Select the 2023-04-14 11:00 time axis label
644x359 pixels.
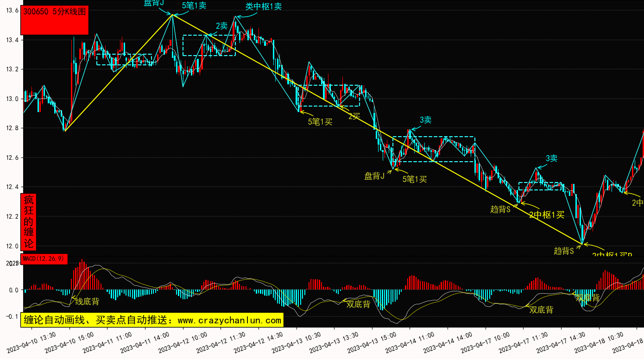point(410,344)
